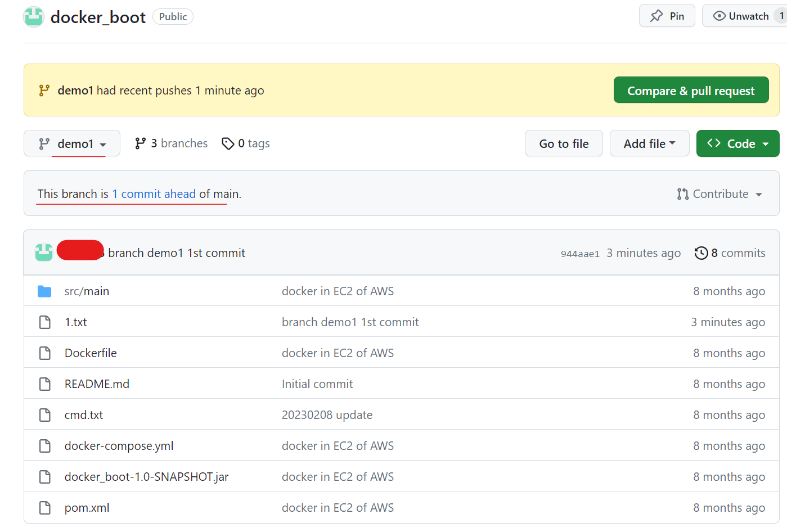787x532 pixels.
Task: Open the docker_boot repository title link
Action: [98, 17]
